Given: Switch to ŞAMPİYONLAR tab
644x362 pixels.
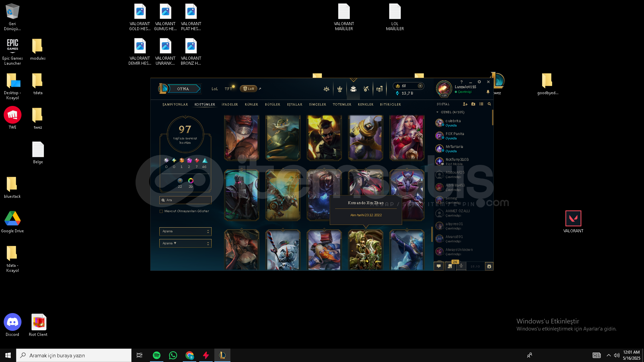Looking at the screenshot, I should click(x=175, y=105).
